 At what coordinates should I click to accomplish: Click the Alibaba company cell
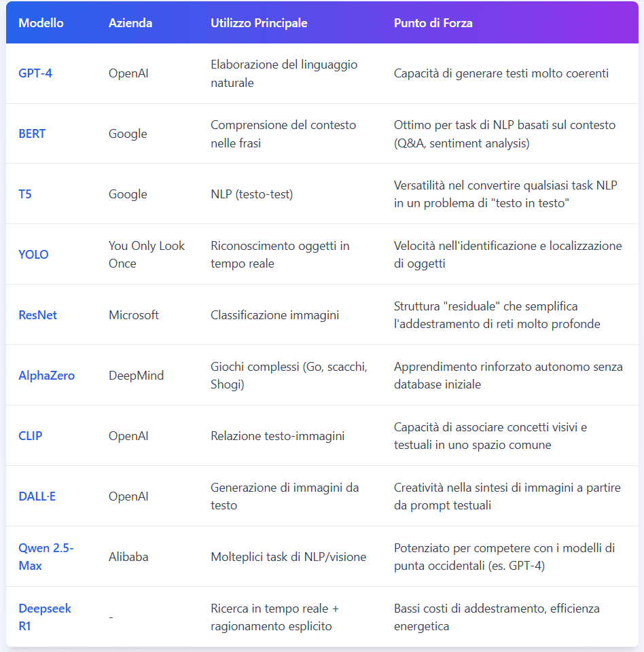click(x=128, y=556)
